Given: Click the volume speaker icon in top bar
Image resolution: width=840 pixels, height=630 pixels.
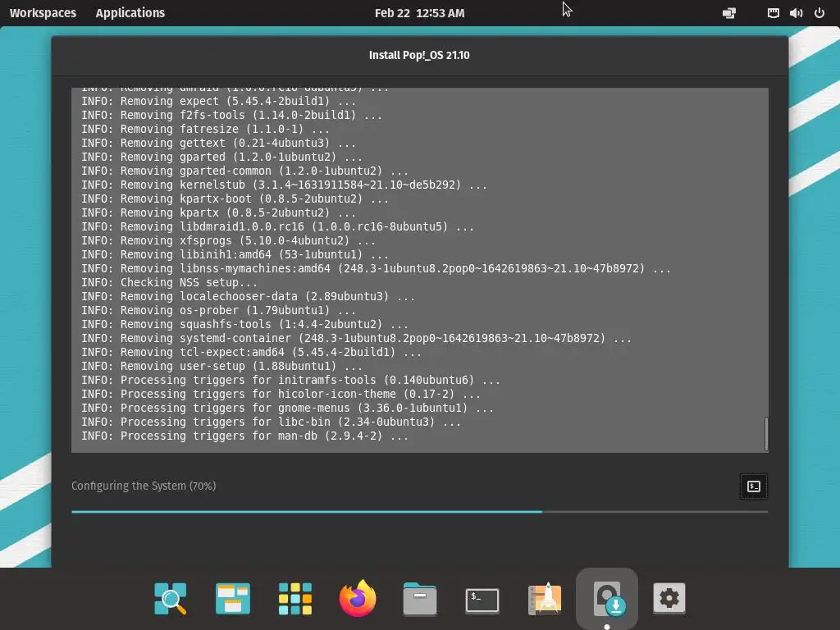Looking at the screenshot, I should coord(796,13).
